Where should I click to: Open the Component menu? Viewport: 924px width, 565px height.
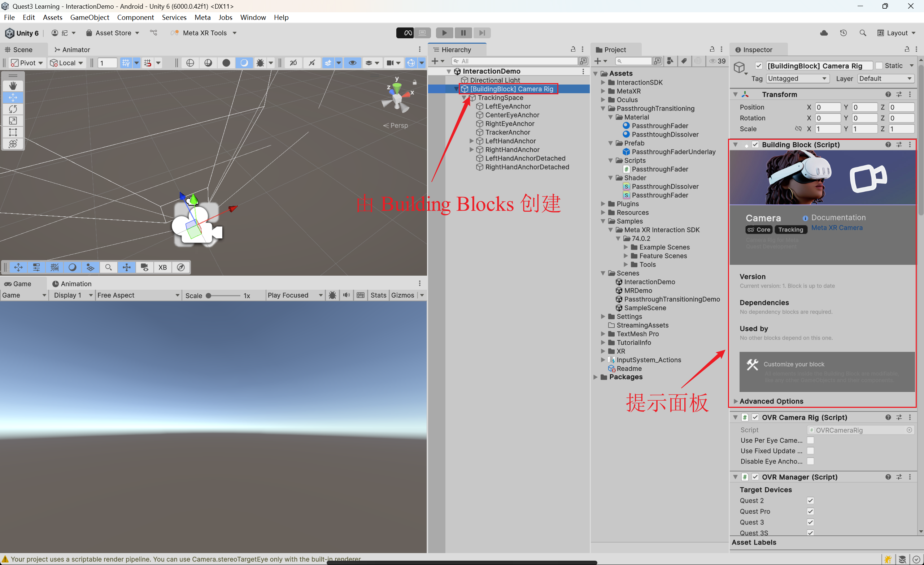point(135,17)
